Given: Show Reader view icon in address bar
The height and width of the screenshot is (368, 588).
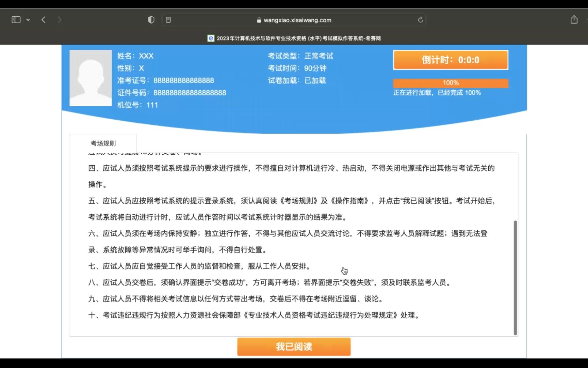Looking at the screenshot, I should (x=168, y=20).
